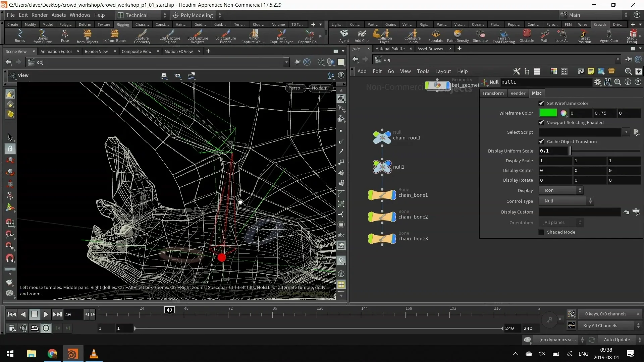This screenshot has height=362, width=644.
Task: Enable Shaded Mode for the null
Action: coord(542,232)
